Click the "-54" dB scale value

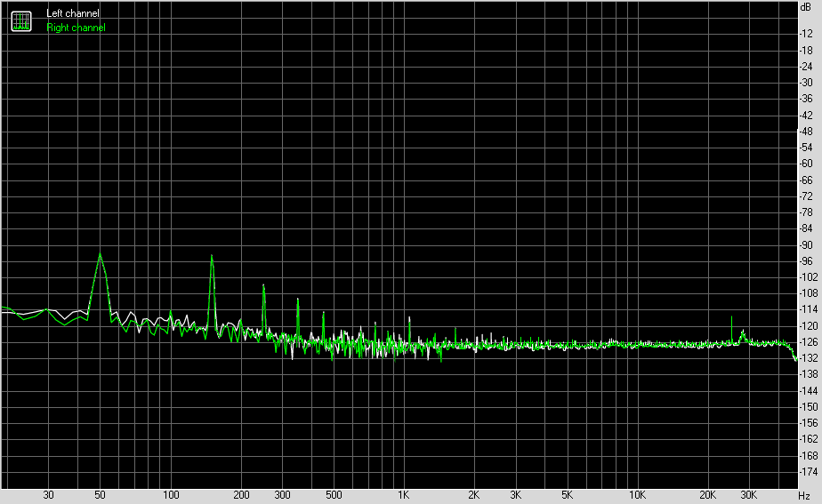(x=806, y=148)
